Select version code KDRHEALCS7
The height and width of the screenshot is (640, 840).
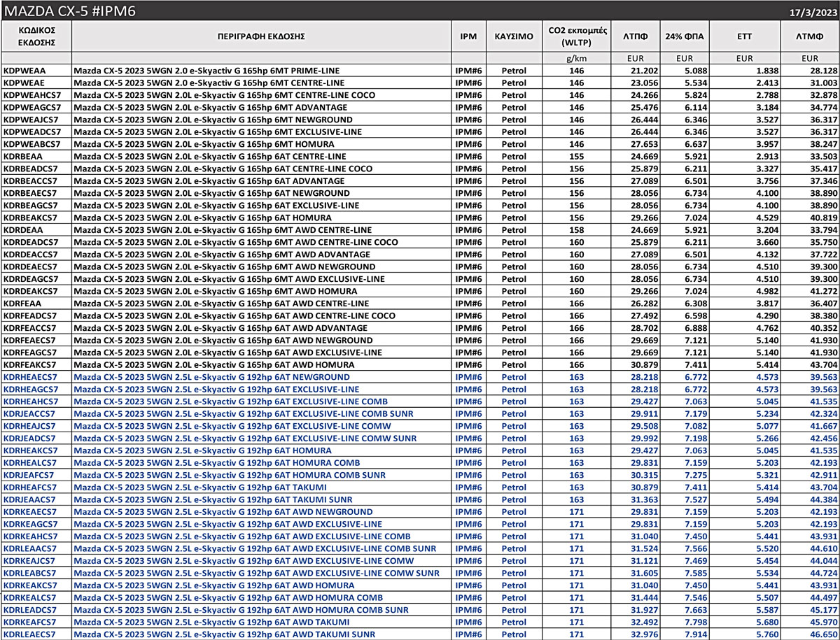31,462
